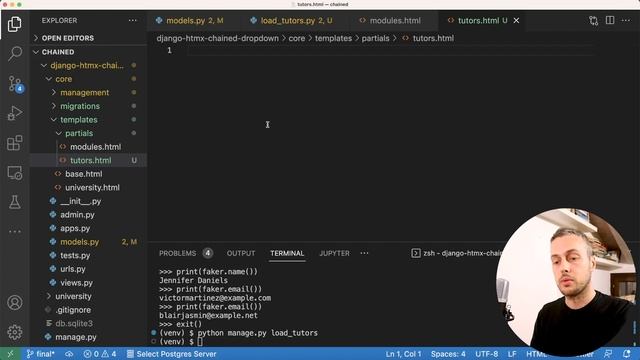Open manage.py in file tree
640x360 pixels.
pyautogui.click(x=76, y=337)
